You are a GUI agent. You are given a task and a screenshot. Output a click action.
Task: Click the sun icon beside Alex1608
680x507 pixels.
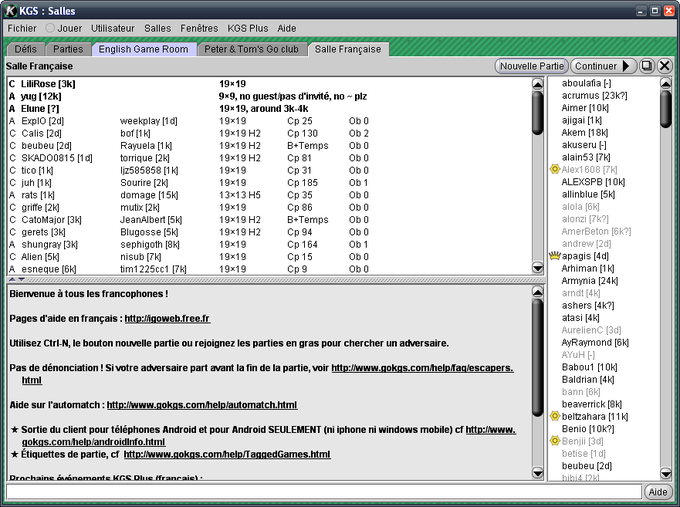pyautogui.click(x=555, y=169)
